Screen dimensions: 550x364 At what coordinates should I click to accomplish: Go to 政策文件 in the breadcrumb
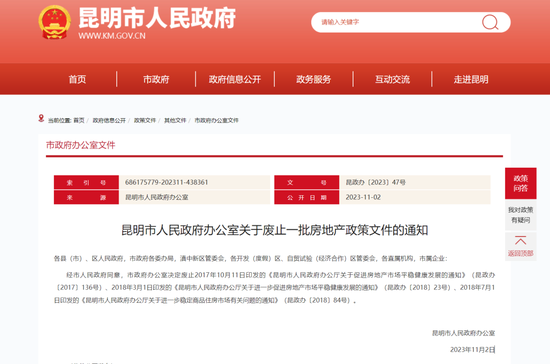pyautogui.click(x=145, y=120)
